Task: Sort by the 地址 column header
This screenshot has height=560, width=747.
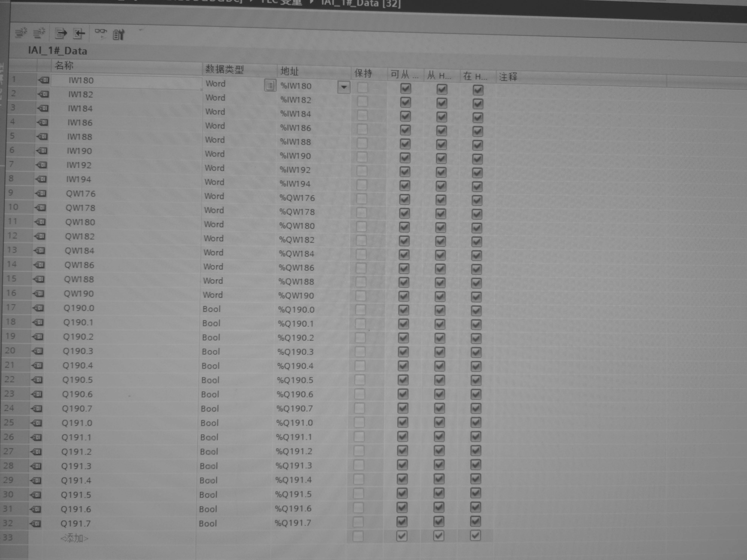Action: (289, 71)
